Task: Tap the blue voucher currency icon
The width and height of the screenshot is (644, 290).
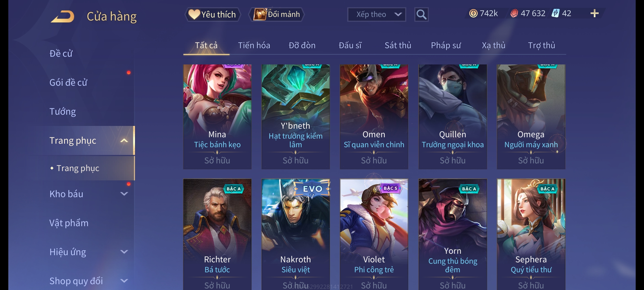Action: coord(555,13)
